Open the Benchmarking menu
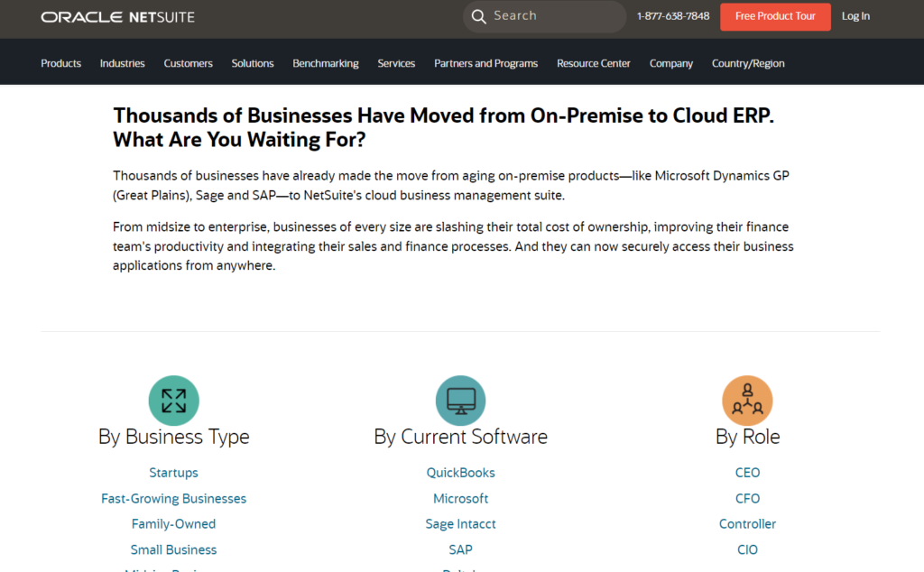Image resolution: width=924 pixels, height=572 pixels. (325, 63)
